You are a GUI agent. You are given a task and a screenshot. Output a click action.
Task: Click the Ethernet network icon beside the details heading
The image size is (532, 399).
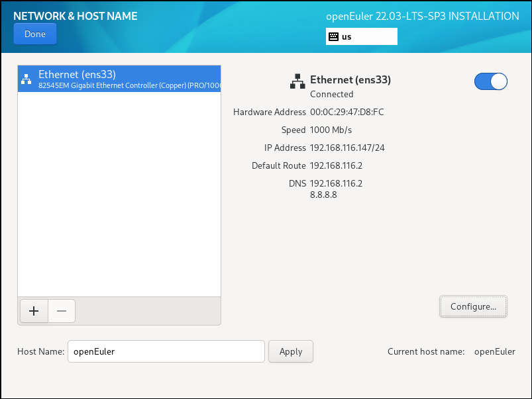coord(297,81)
